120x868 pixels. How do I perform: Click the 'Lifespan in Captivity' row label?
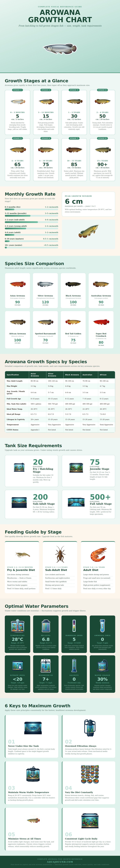click(16, 420)
